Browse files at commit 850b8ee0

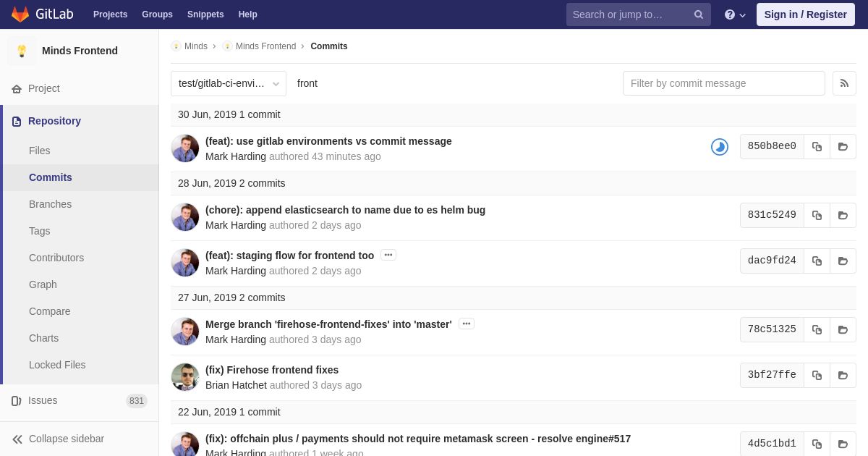pyautogui.click(x=843, y=146)
